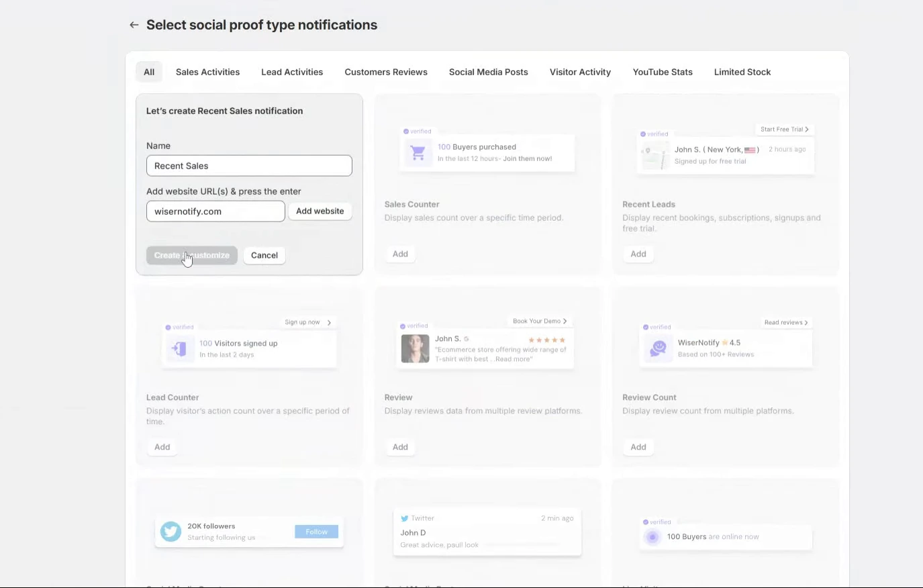
Task: Click the Name field containing Recent Sales
Action: 249,166
